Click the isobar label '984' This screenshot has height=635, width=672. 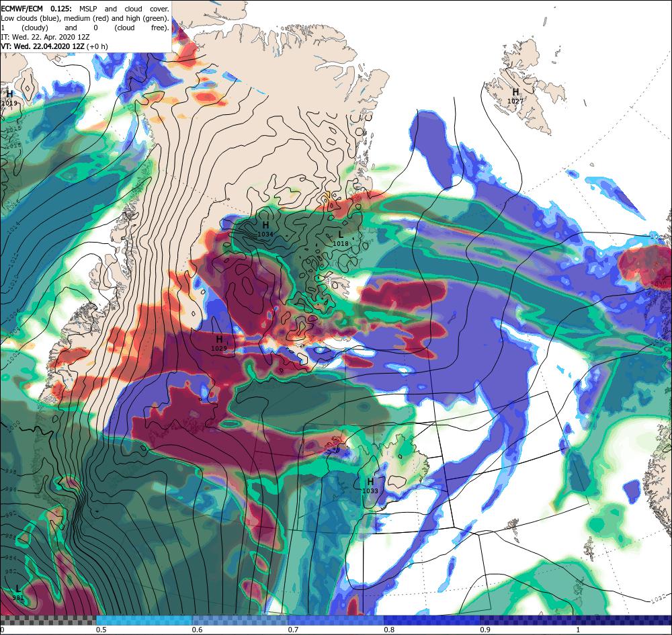pyautogui.click(x=11, y=558)
